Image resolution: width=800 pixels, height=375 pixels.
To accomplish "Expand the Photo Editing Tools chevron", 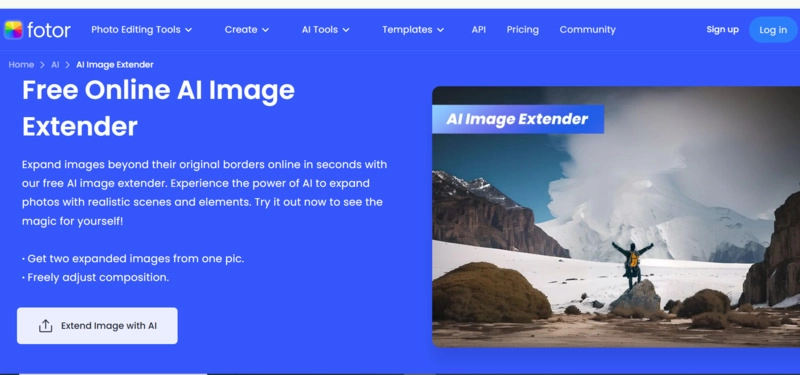I will point(188,30).
